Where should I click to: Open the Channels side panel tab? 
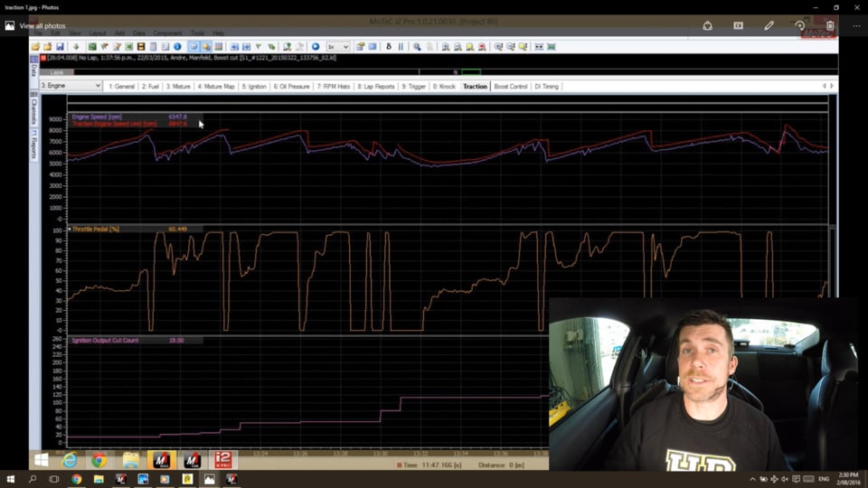(x=33, y=110)
